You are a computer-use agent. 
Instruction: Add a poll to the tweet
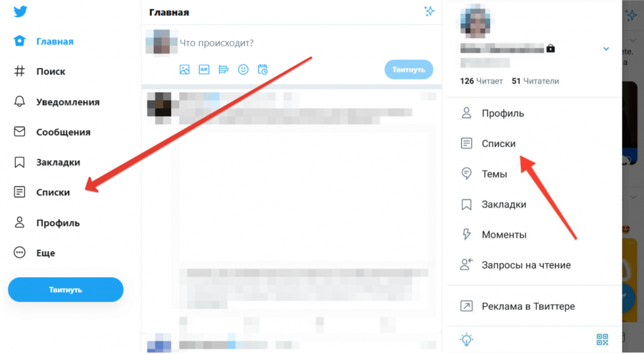[223, 69]
